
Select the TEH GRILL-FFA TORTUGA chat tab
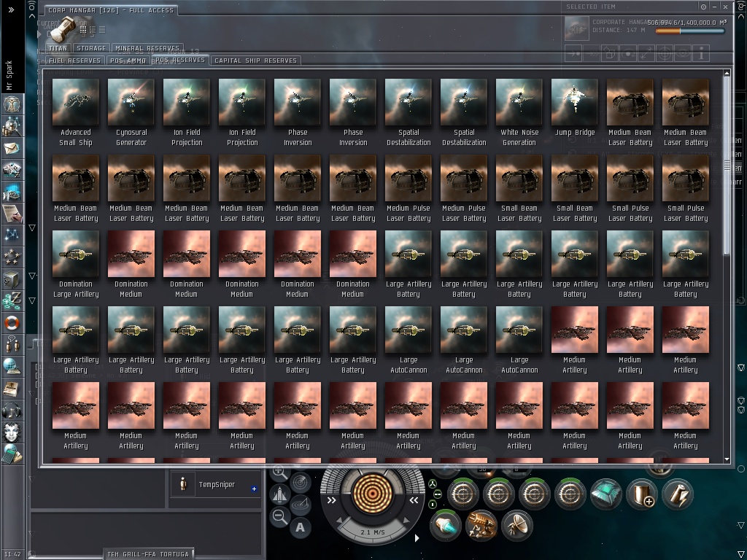[x=148, y=554]
